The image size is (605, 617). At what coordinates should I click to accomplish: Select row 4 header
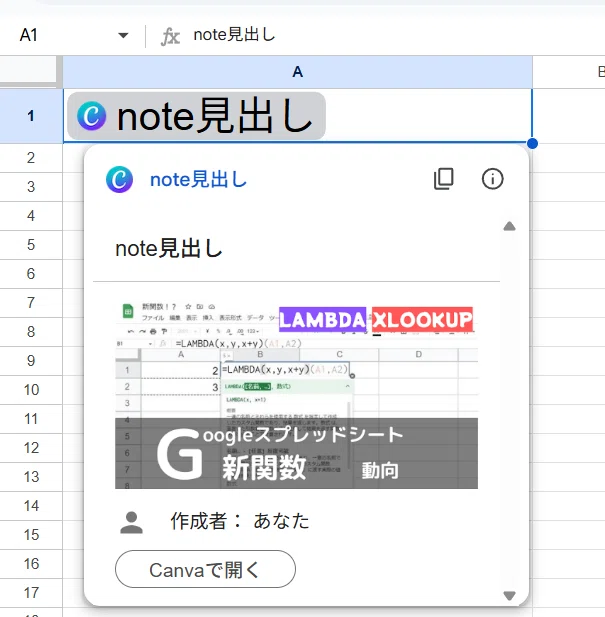tap(31, 216)
